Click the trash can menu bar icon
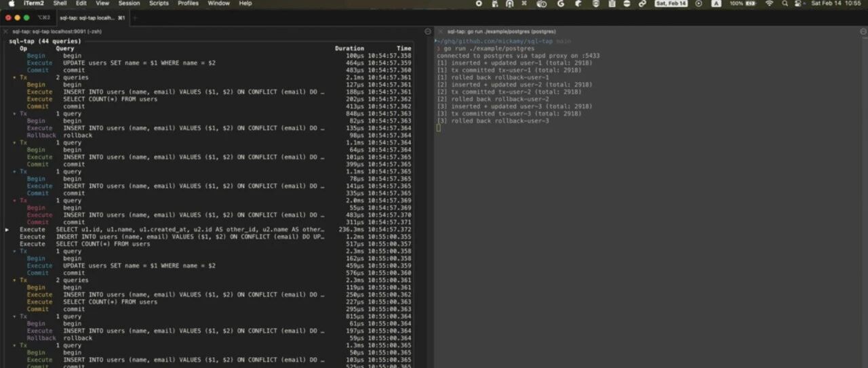The width and height of the screenshot is (868, 368). 612,3
